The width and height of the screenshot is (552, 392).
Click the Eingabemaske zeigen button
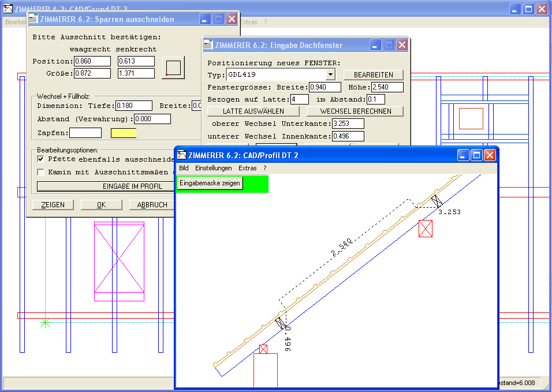pos(210,183)
